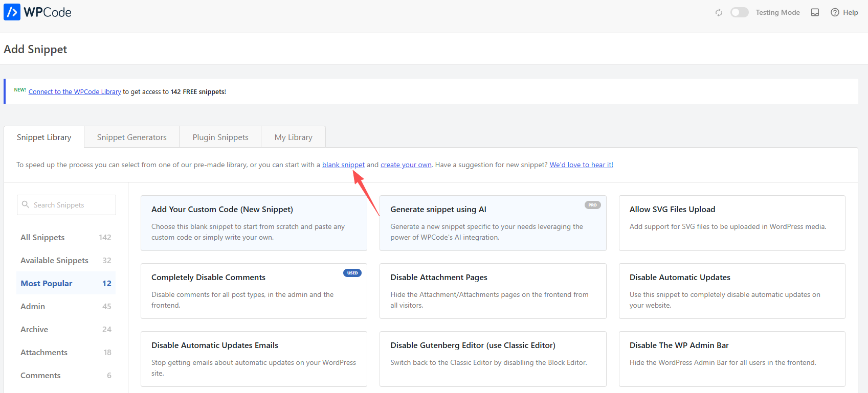
Task: Click the USED badge on Disable Comments card
Action: coord(352,273)
